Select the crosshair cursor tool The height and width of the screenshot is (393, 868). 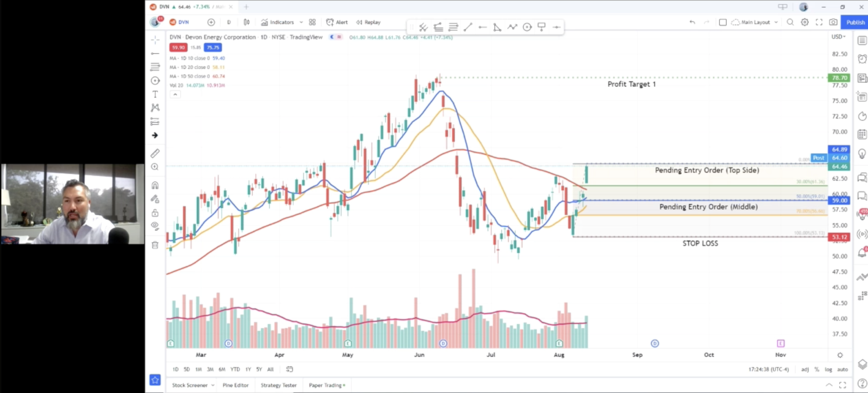click(155, 40)
